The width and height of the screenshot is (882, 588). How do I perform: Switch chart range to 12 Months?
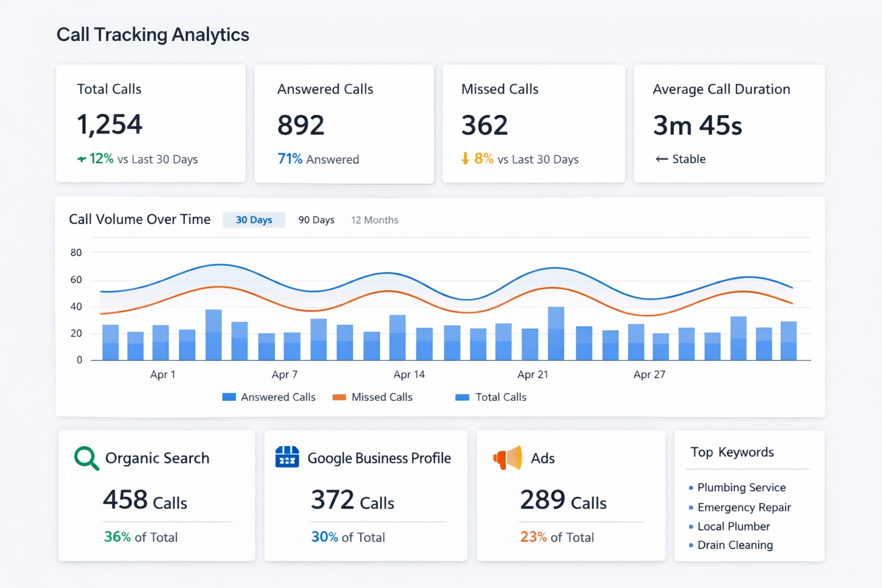tap(374, 219)
